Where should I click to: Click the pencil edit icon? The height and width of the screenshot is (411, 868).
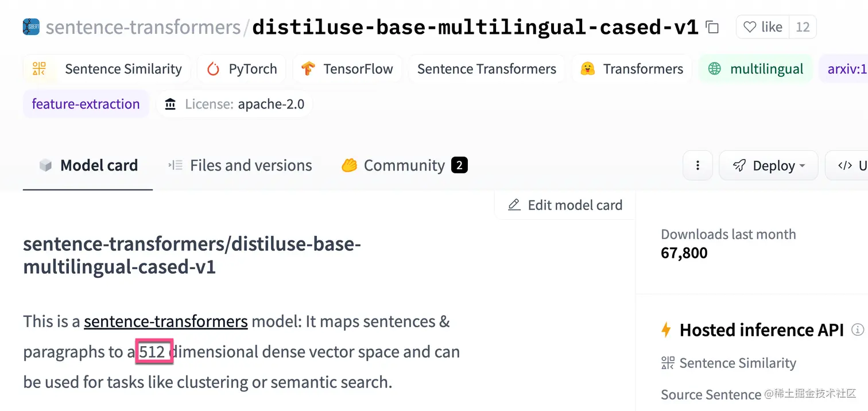point(514,205)
